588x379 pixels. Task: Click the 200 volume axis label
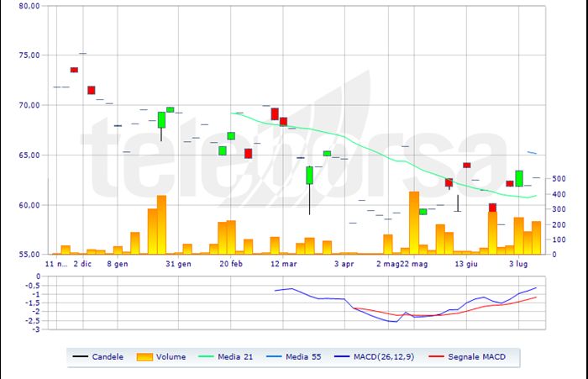[559, 224]
